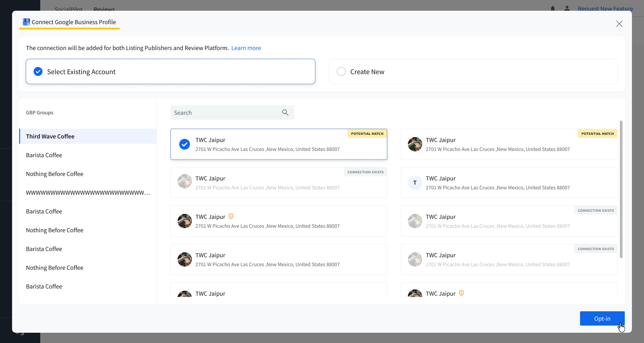644x343 pixels.
Task: Click the search magnifier icon
Action: coord(285,113)
